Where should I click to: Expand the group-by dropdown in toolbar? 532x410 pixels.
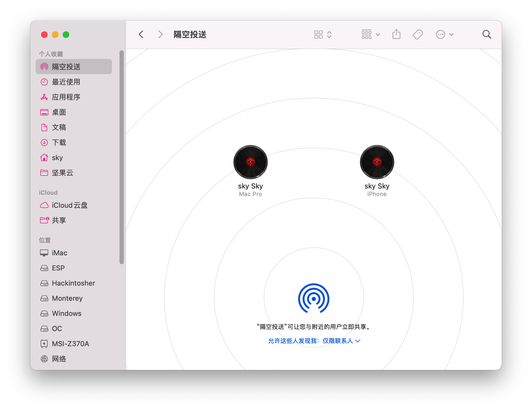[x=371, y=34]
